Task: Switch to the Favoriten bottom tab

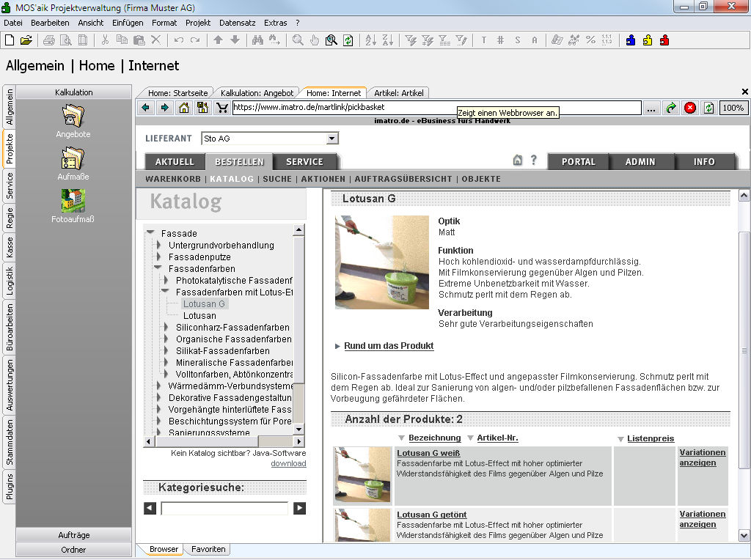Action: [x=208, y=549]
